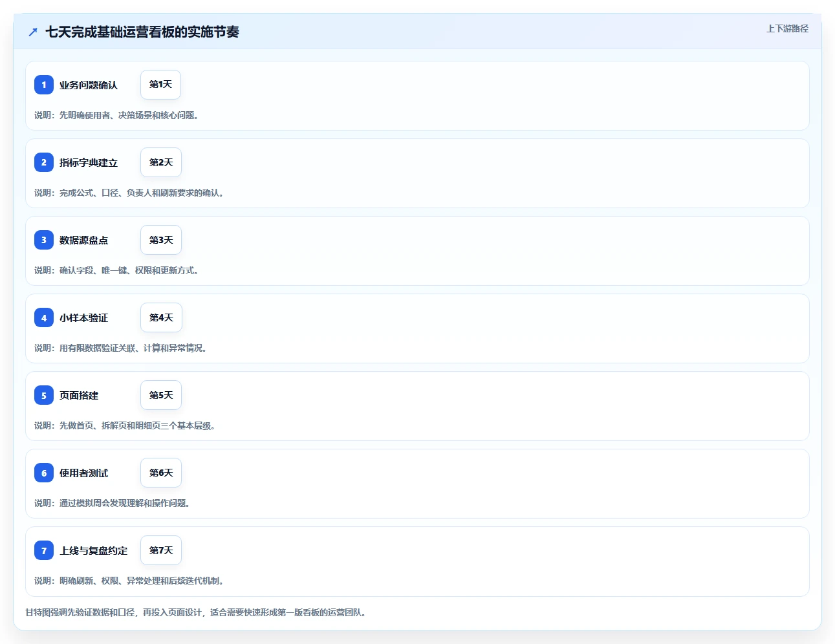The image size is (835, 644).
Task: Click the 上线与复盘约定 step title
Action: click(x=93, y=550)
